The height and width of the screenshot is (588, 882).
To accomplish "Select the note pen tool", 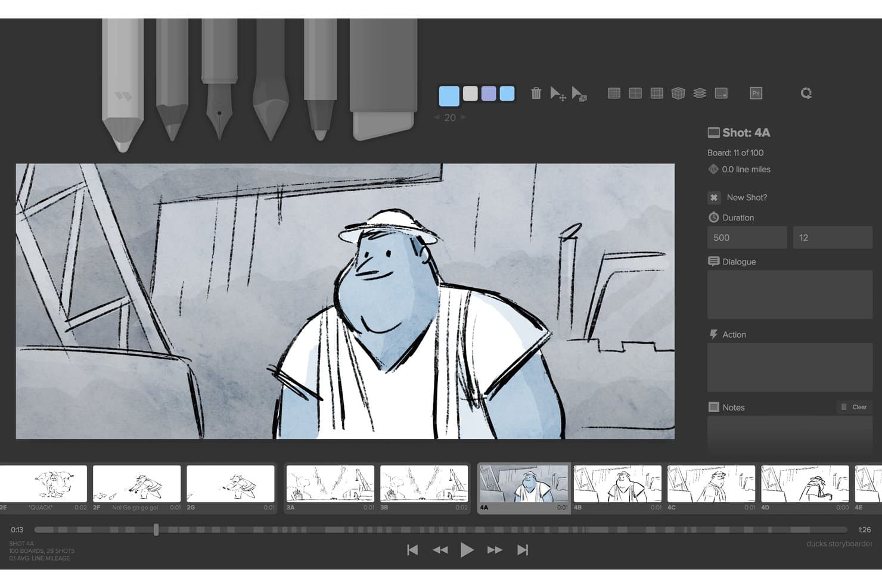I will pyautogui.click(x=321, y=79).
